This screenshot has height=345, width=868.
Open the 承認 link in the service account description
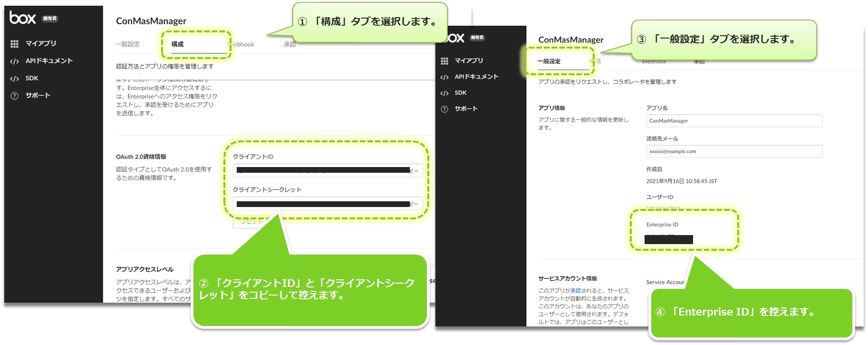coord(576,291)
